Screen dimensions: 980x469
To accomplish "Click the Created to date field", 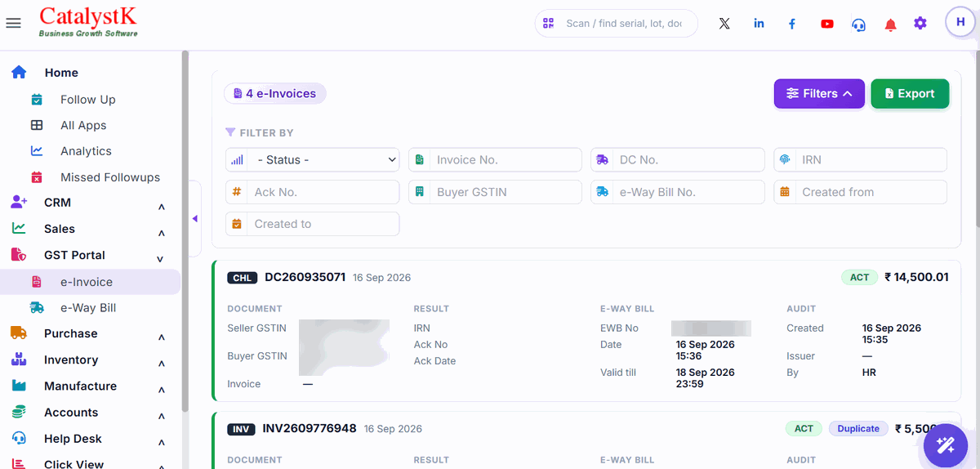I will [313, 224].
